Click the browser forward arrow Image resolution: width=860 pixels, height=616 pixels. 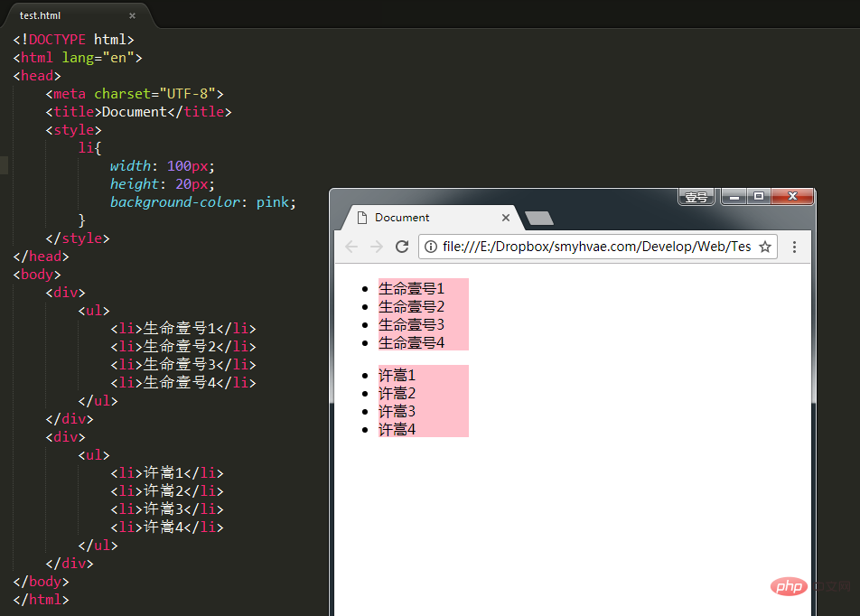coord(376,247)
